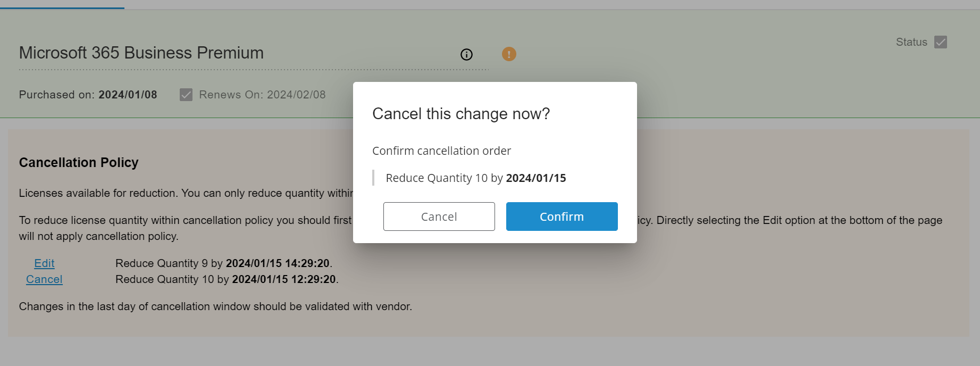Click the 'Renews On: 2024/02/08' label
Image resolution: width=980 pixels, height=366 pixels.
262,95
